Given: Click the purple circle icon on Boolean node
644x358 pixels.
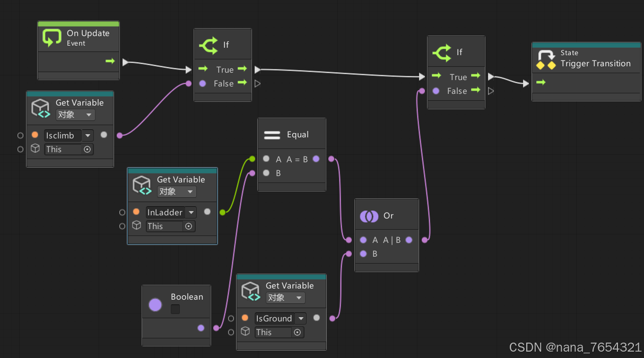Looking at the screenshot, I should click(x=154, y=304).
